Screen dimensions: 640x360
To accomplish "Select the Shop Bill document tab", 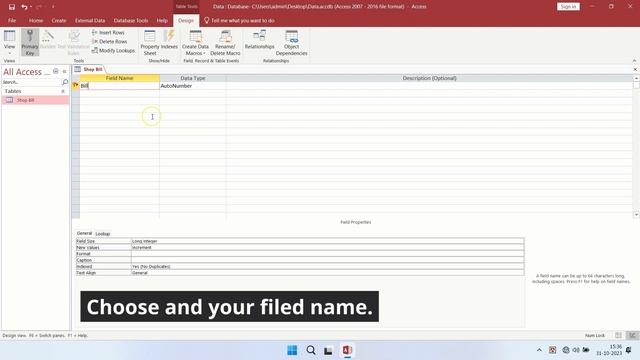I will pos(89,69).
